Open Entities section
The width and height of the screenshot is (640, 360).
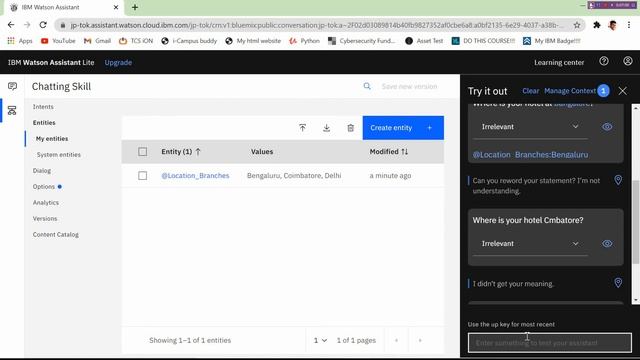[44, 122]
